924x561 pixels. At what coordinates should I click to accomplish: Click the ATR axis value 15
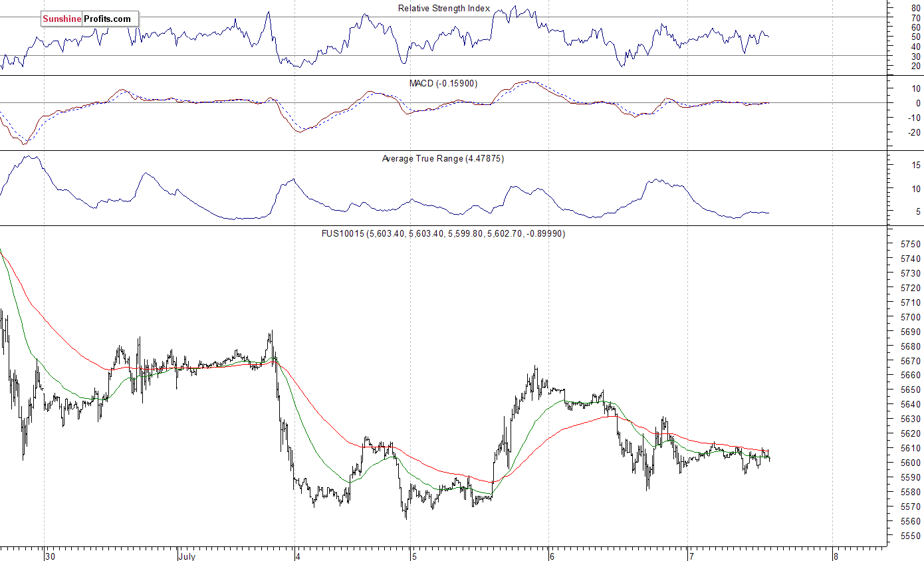(916, 165)
